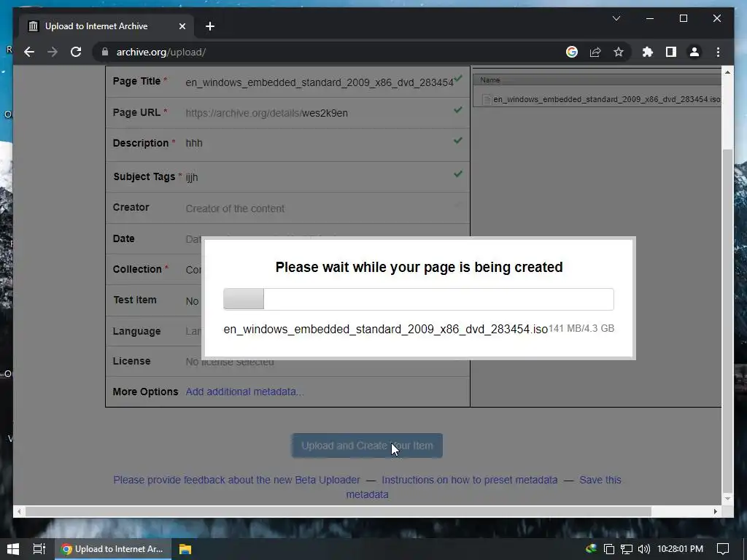
Task: Reload the archive.org upload page
Action: [x=76, y=52]
